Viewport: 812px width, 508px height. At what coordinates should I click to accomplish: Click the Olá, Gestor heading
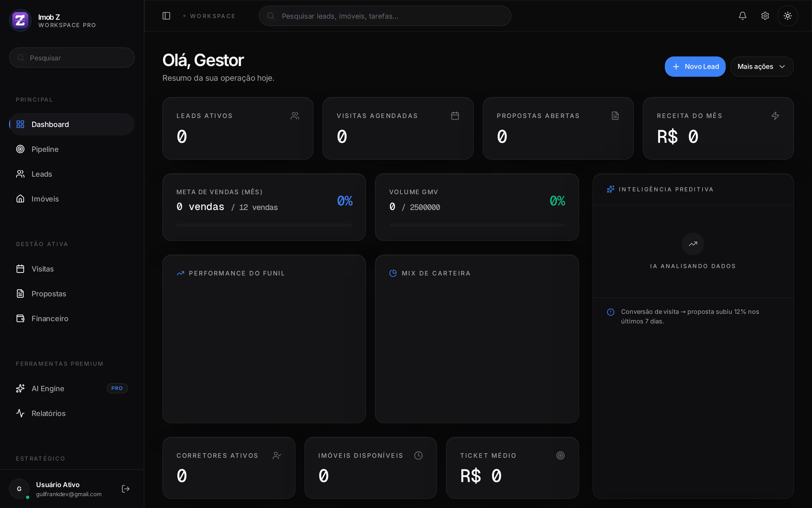pyautogui.click(x=203, y=60)
